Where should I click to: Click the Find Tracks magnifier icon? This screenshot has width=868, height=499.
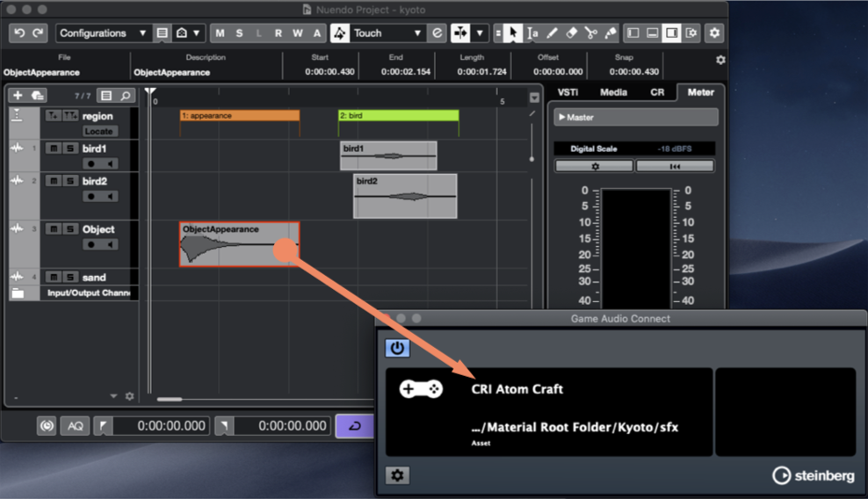(x=126, y=96)
